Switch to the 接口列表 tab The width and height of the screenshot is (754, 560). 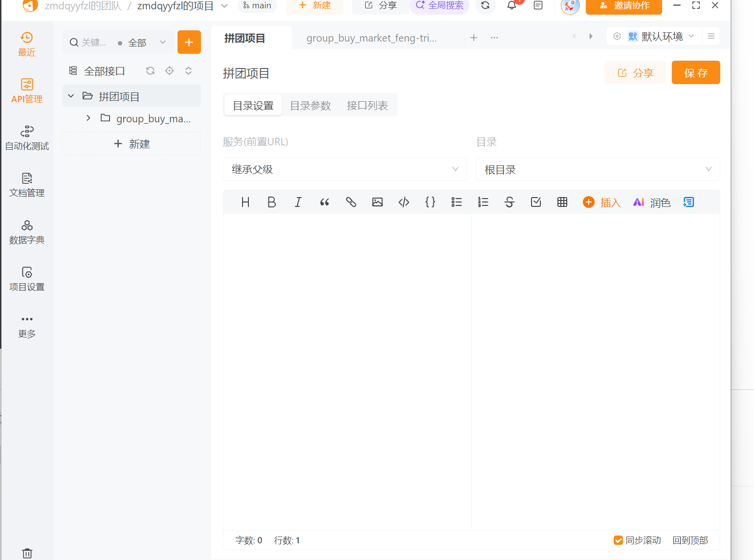[367, 105]
